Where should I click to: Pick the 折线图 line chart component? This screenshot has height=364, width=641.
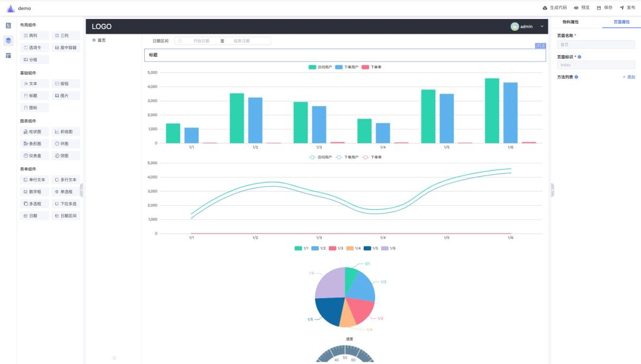click(x=65, y=132)
